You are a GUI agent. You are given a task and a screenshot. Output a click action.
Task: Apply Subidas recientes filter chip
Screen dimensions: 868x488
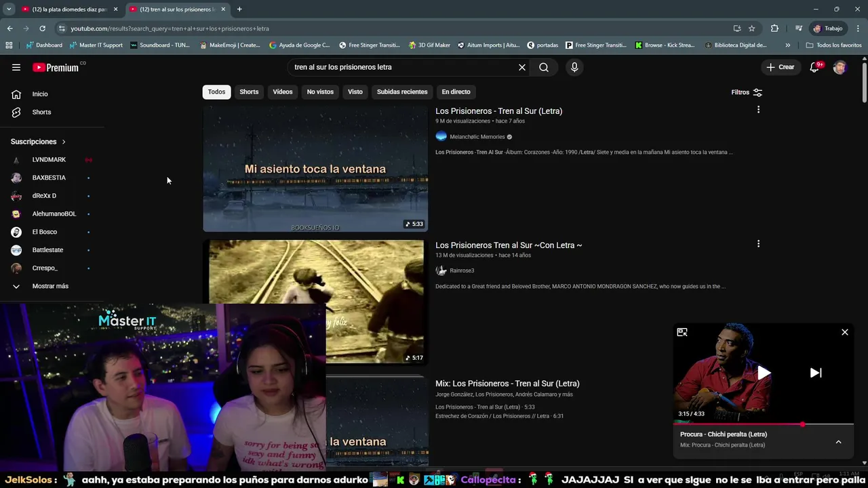click(x=402, y=91)
